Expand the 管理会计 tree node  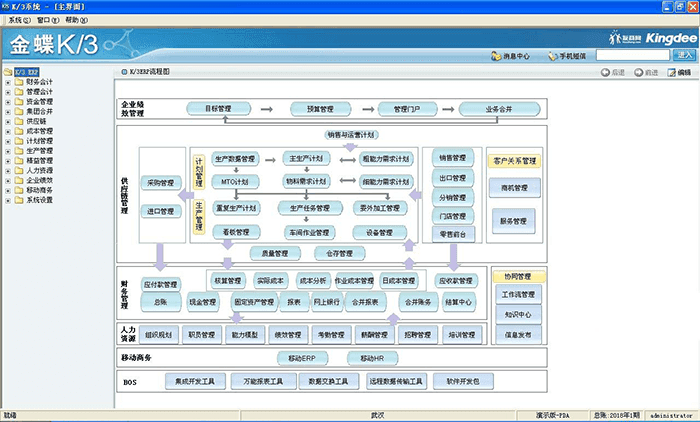pos(8,92)
